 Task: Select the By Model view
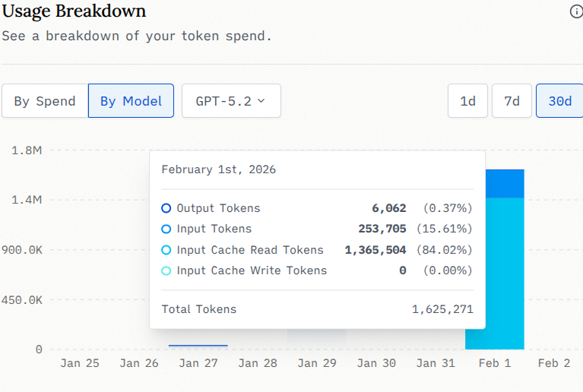pos(131,101)
